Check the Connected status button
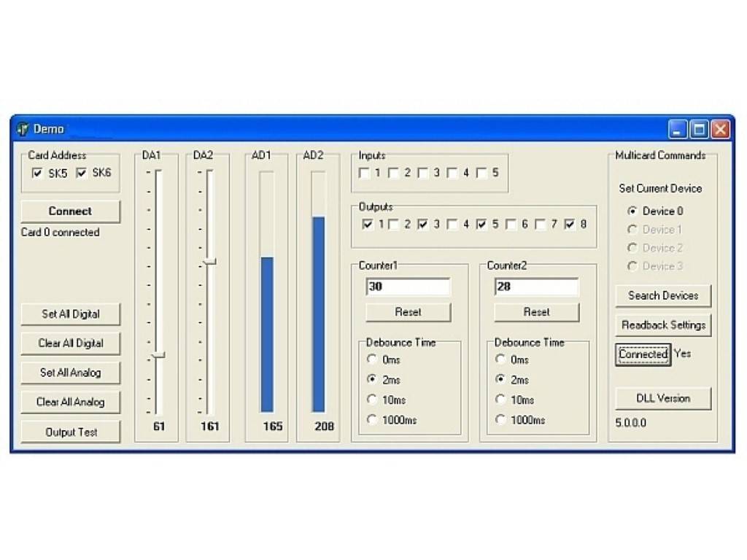The height and width of the screenshot is (560, 747). [643, 354]
